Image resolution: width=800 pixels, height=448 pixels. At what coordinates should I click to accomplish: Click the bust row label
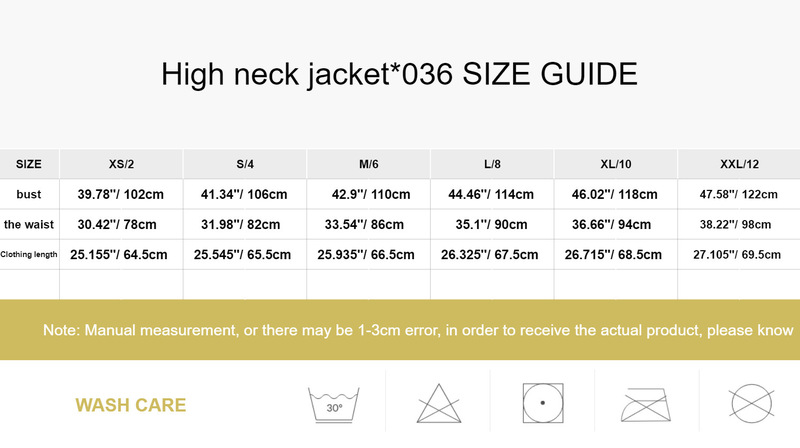pyautogui.click(x=29, y=194)
